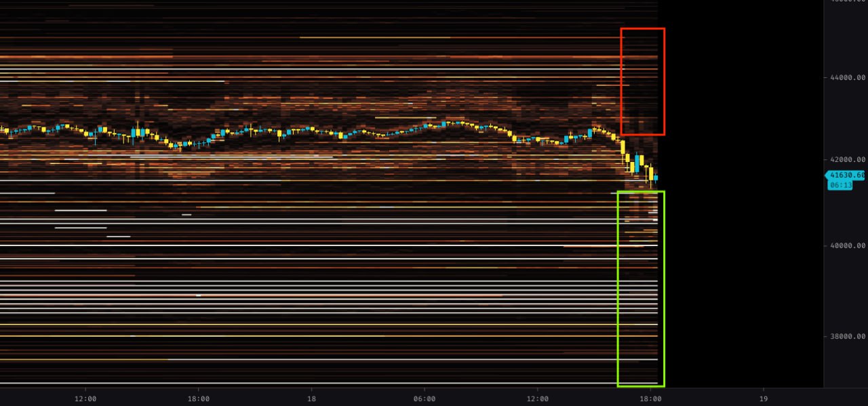Screen dimensions: 868x406
Task: Click the top edge of the red rectangle
Action: pyautogui.click(x=643, y=29)
